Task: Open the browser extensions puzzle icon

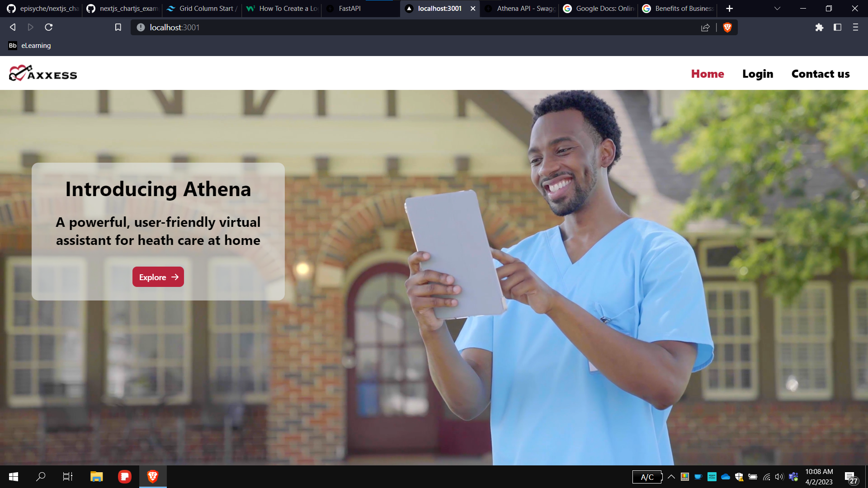Action: pos(819,28)
